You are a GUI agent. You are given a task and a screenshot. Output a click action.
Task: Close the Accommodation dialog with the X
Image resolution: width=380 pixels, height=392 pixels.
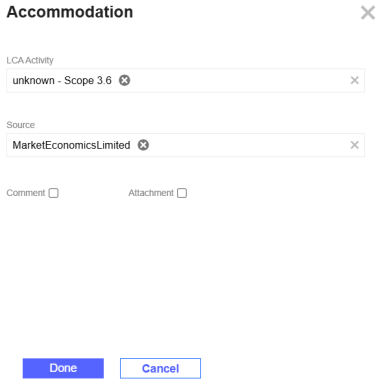(368, 13)
